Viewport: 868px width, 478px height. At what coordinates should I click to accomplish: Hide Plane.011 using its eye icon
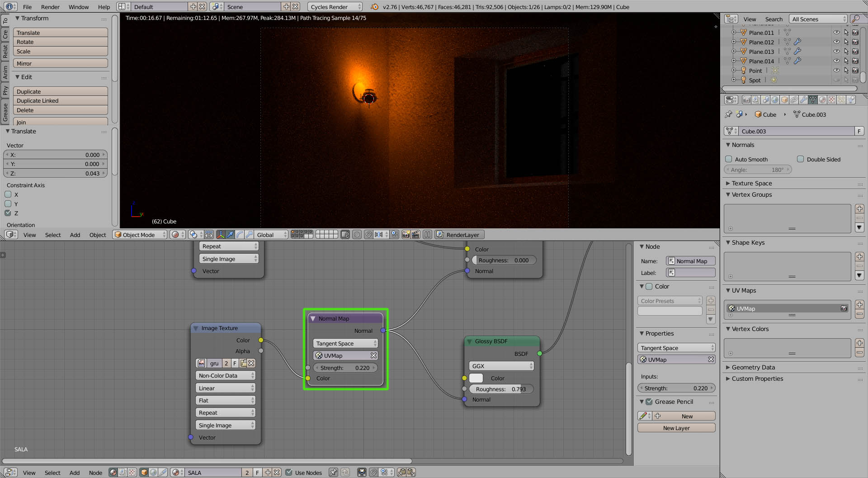836,33
